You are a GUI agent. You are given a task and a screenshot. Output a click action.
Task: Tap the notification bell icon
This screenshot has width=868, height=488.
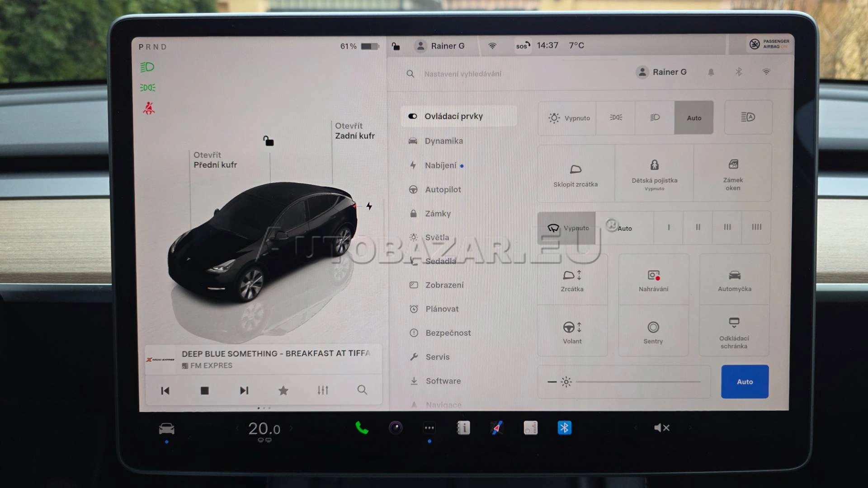(711, 72)
